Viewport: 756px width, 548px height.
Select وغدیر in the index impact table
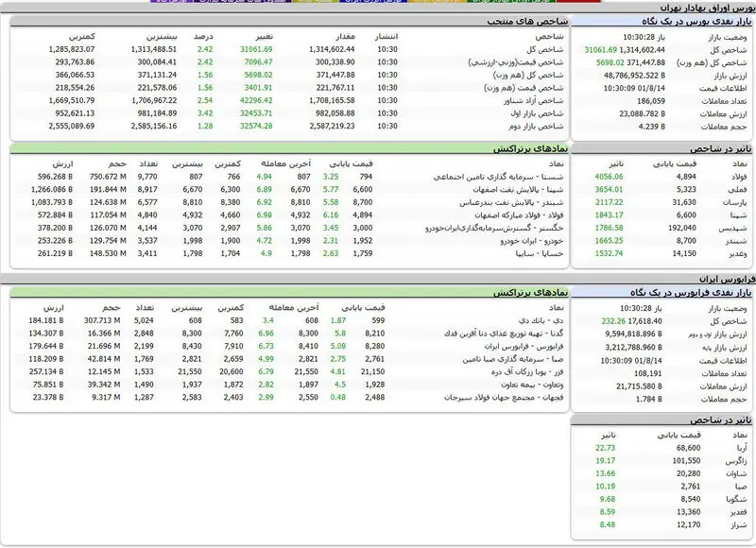736,253
